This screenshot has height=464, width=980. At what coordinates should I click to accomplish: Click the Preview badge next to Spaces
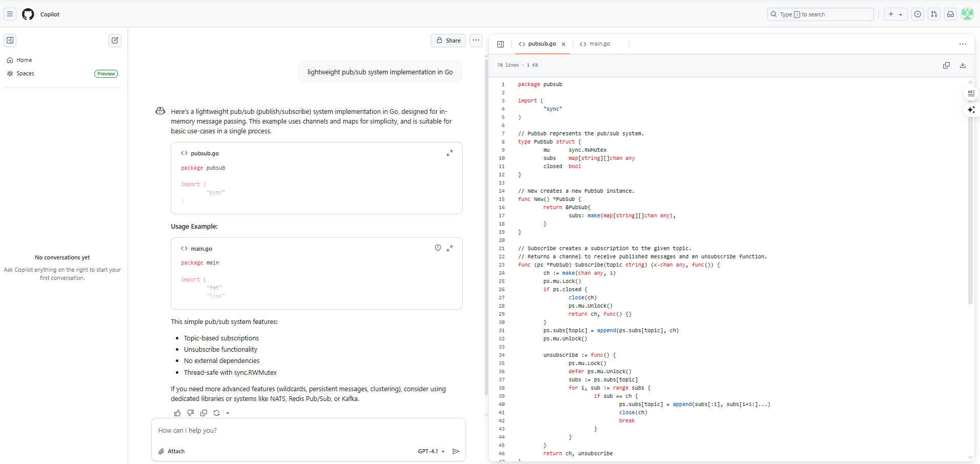pyautogui.click(x=106, y=74)
